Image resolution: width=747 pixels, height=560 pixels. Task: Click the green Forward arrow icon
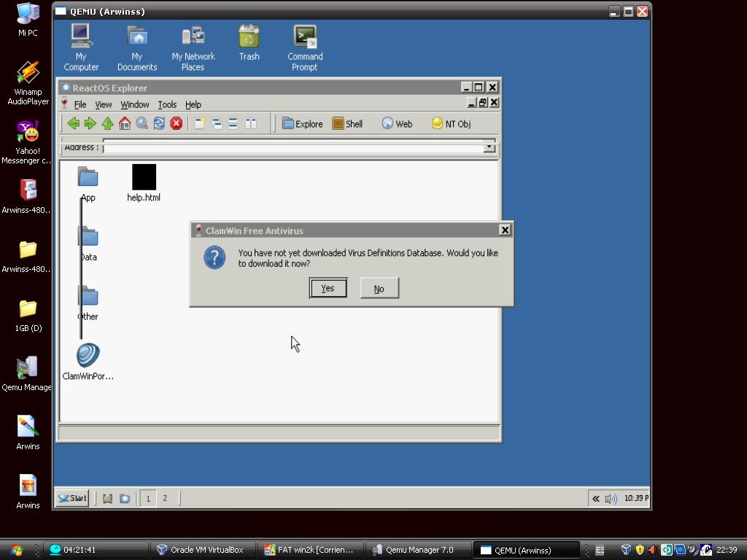(90, 124)
